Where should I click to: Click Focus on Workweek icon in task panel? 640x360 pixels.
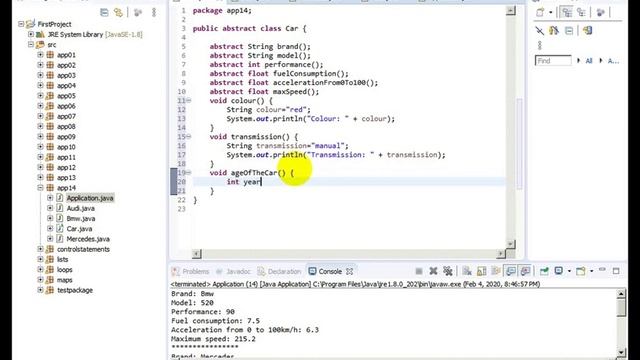coord(600,13)
